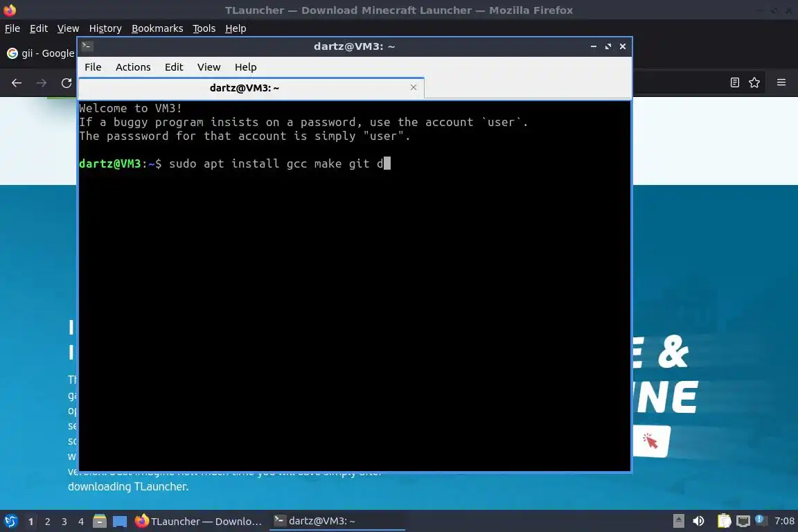Go back in Firefox

coord(17,83)
